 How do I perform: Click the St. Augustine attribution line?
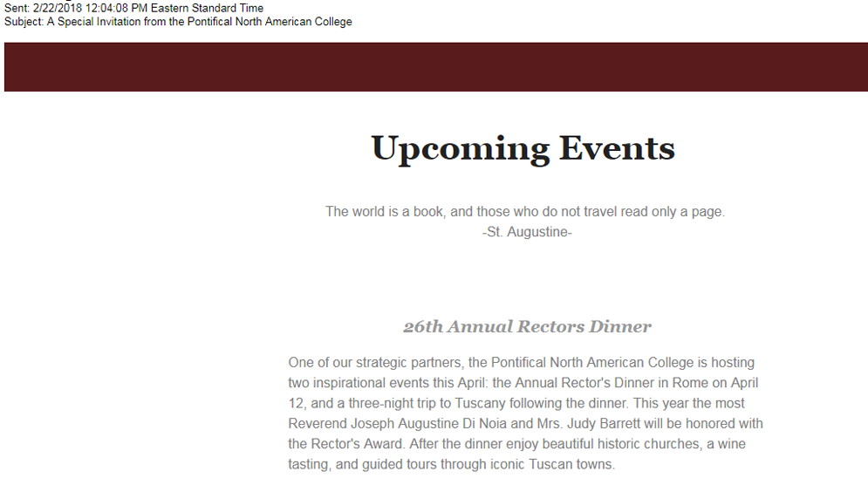pyautogui.click(x=527, y=232)
